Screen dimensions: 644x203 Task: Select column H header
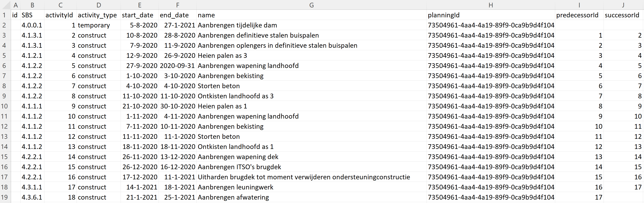click(490, 5)
